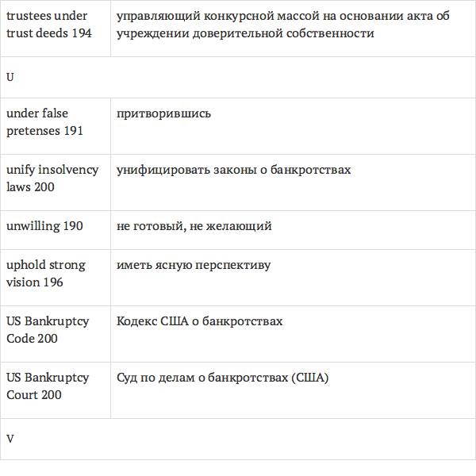Select translation 'Кодекс США о банкротствах'
The width and height of the screenshot is (476, 476).
(x=199, y=321)
